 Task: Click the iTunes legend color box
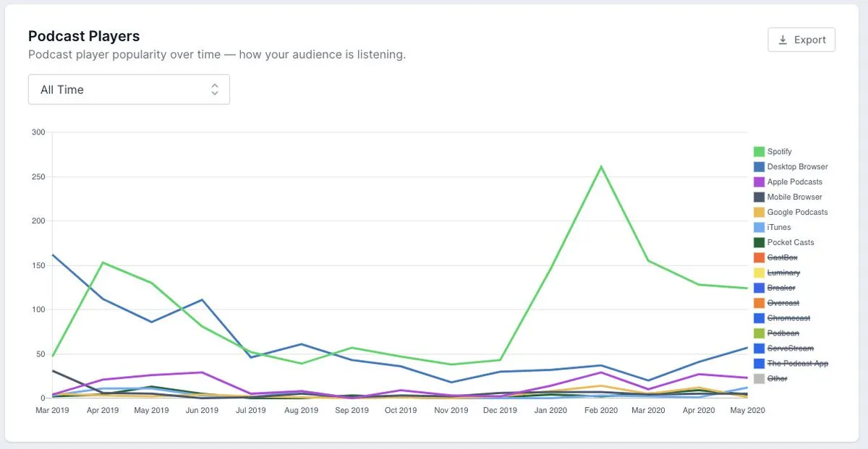click(x=759, y=228)
